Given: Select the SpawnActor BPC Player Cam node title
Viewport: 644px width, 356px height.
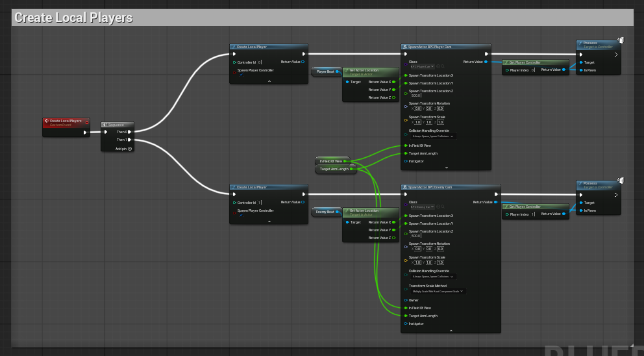Looking at the screenshot, I should 430,47.
